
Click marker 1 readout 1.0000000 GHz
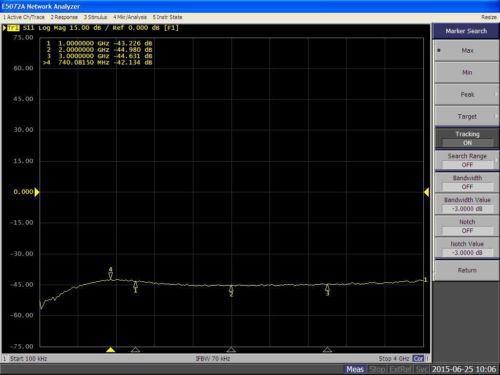[x=99, y=43]
